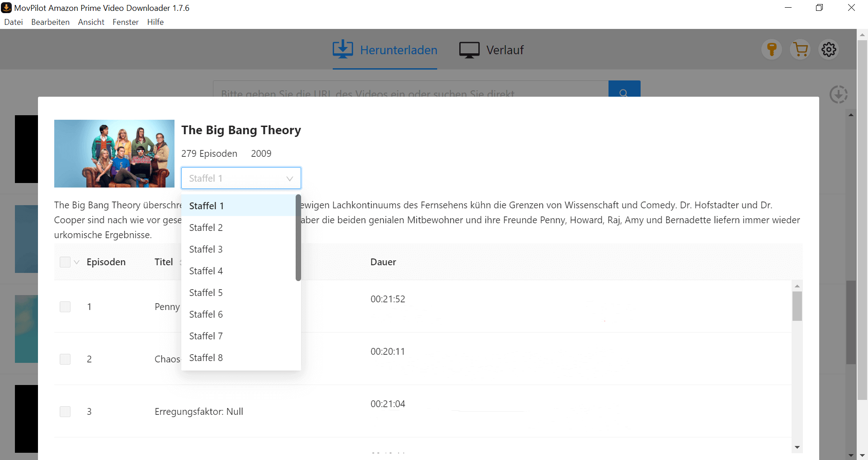
Task: Choose Staffel 3 from the list
Action: point(238,249)
